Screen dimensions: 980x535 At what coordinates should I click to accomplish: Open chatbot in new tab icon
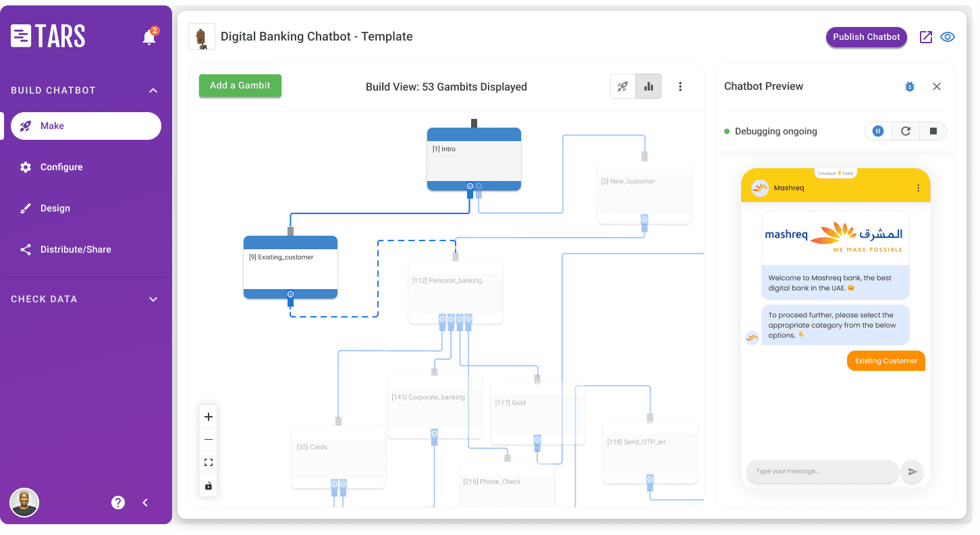coord(926,37)
